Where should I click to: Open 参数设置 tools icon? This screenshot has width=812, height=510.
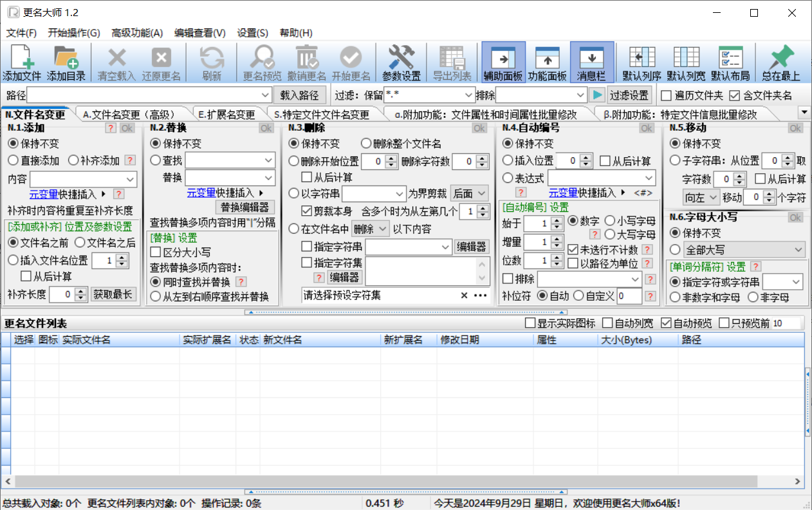point(401,63)
